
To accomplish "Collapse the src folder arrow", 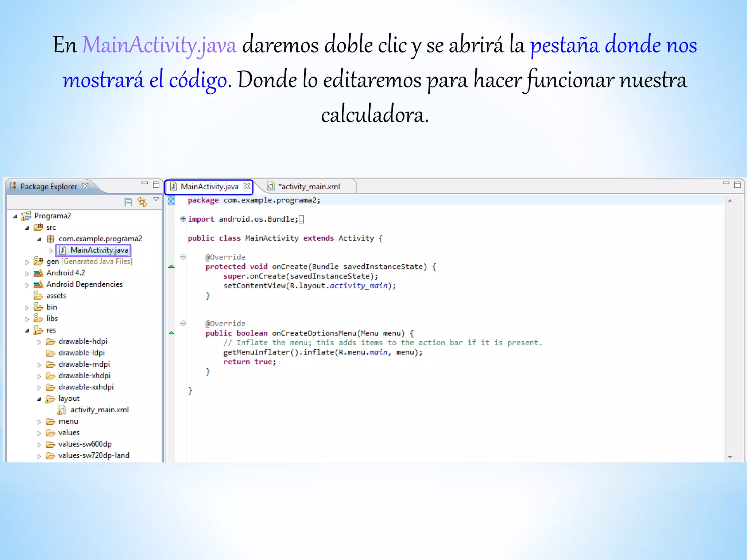I will (x=27, y=228).
